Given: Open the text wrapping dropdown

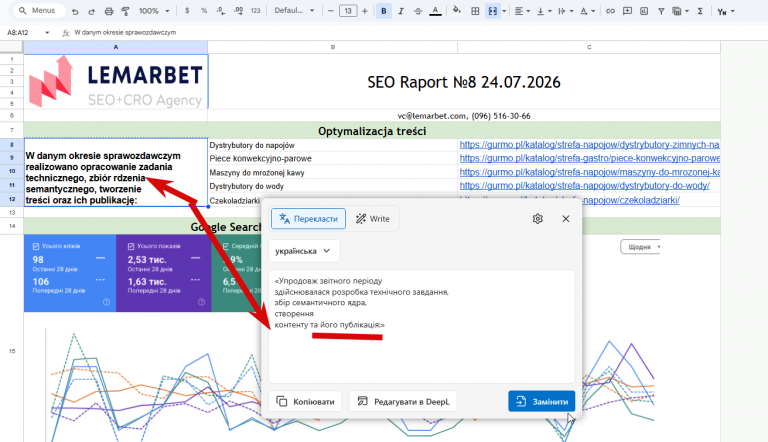Looking at the screenshot, I should click(565, 11).
